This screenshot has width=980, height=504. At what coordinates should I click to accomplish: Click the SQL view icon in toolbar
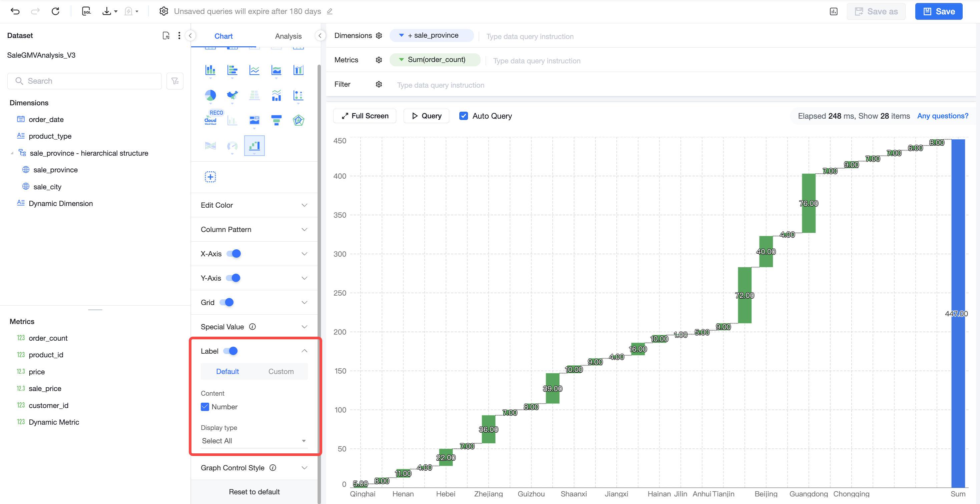point(86,11)
